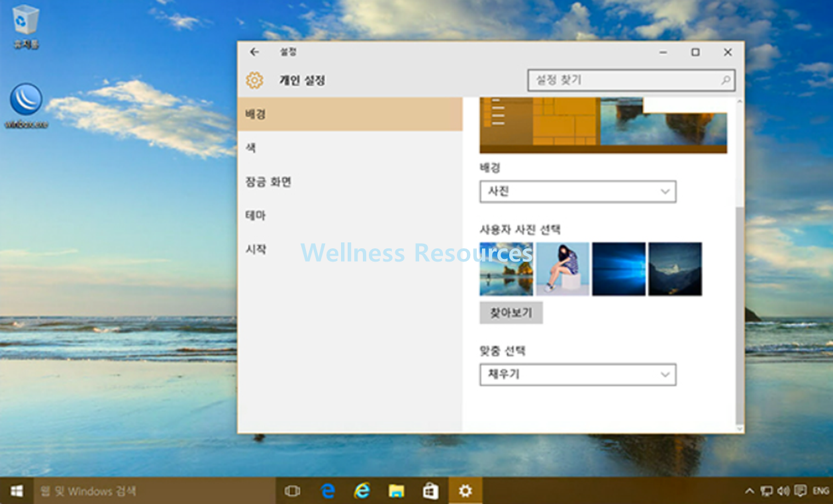Open the 잠금 화면 settings page
The image size is (833, 504).
[x=350, y=181]
